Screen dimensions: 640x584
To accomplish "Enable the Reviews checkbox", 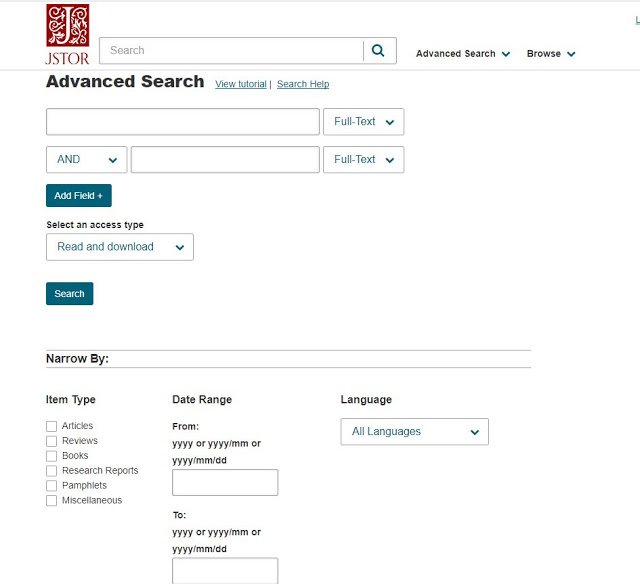I will (x=52, y=441).
